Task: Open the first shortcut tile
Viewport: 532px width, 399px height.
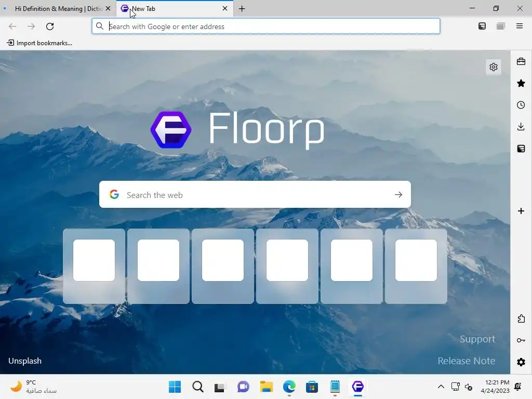Action: (x=94, y=266)
